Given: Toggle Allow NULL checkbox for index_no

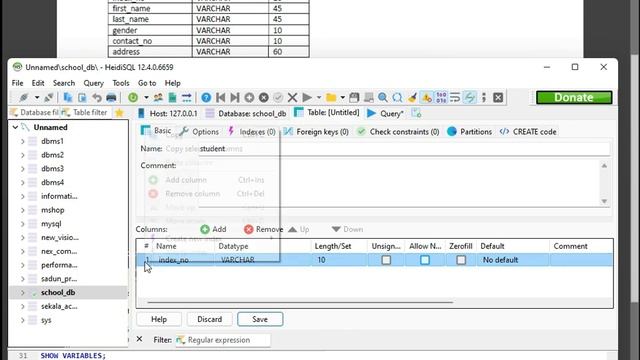Looking at the screenshot, I should coord(425,260).
